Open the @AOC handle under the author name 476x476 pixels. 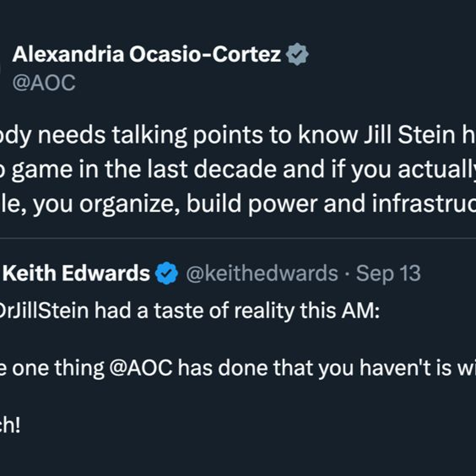(x=44, y=83)
